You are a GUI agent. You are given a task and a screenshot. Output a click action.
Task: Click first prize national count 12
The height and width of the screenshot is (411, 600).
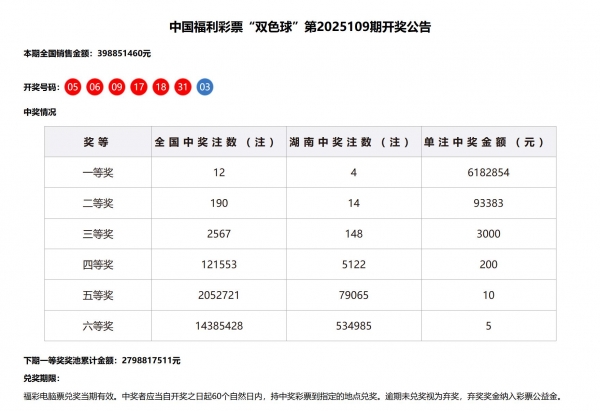point(219,173)
